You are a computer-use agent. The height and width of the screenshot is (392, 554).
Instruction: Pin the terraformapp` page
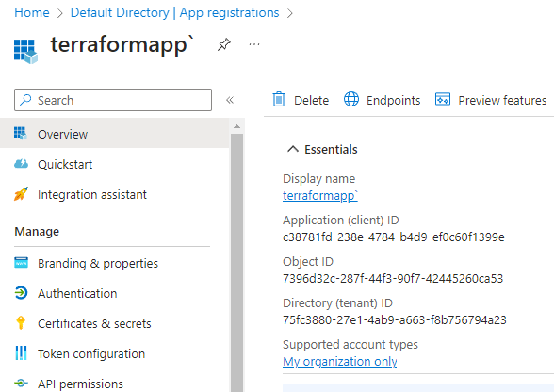pyautogui.click(x=223, y=44)
